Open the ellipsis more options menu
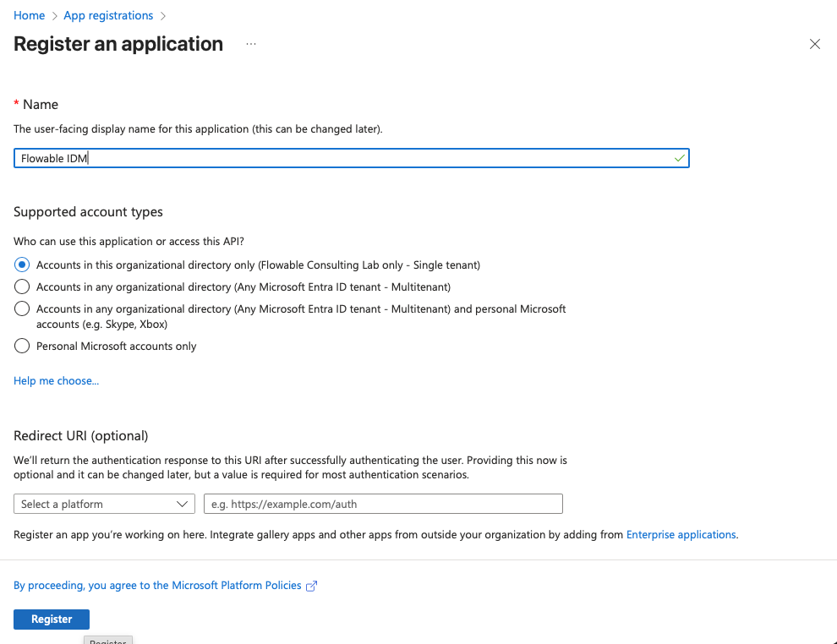Viewport: 837px width, 644px height. point(251,44)
